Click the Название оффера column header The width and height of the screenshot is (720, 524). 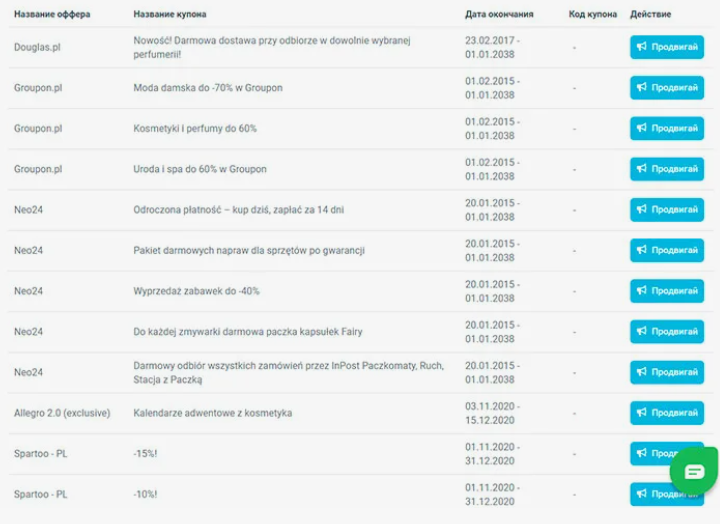(52, 14)
